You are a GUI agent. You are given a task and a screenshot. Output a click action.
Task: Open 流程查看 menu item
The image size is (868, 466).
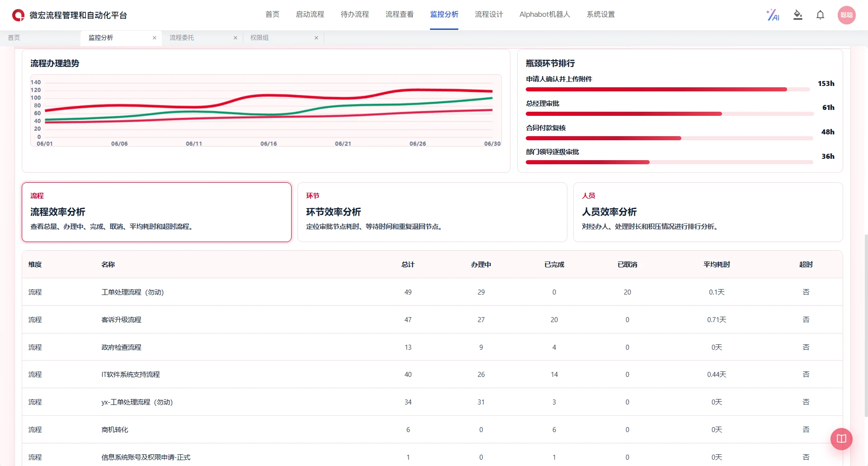(399, 14)
